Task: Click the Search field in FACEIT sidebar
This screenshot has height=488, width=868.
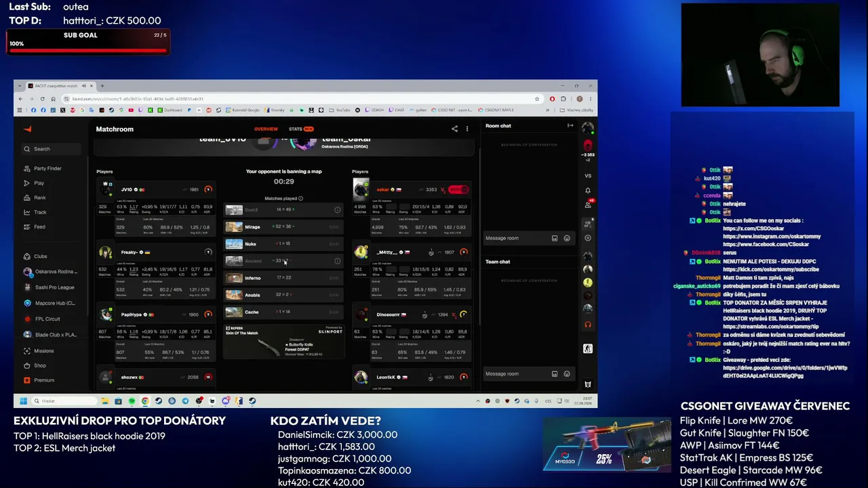Action: pos(51,149)
